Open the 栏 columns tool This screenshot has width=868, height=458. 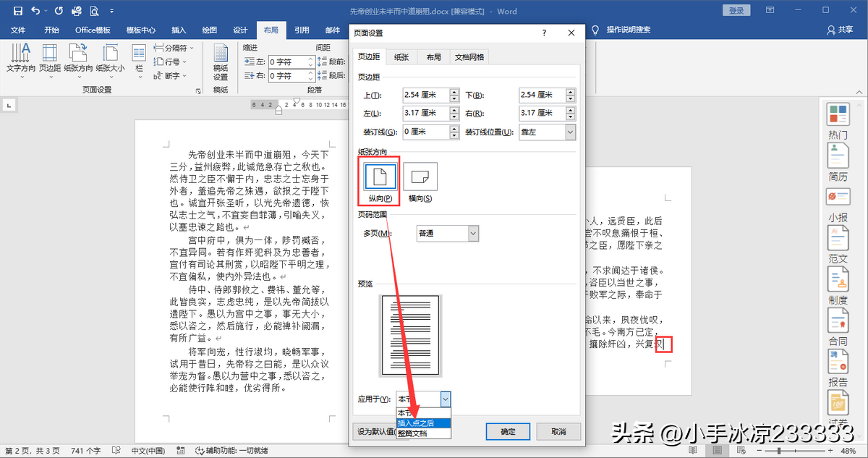[139, 58]
